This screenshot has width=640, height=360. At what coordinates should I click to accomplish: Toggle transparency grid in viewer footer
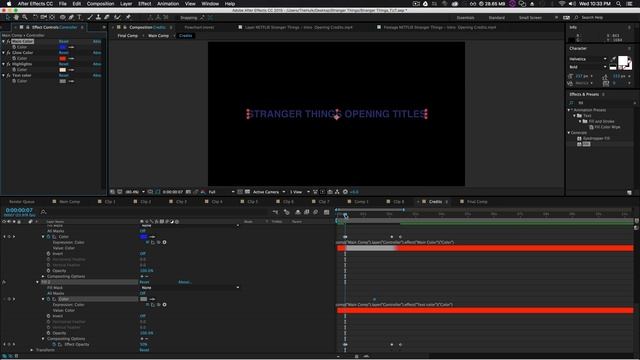coord(247,192)
